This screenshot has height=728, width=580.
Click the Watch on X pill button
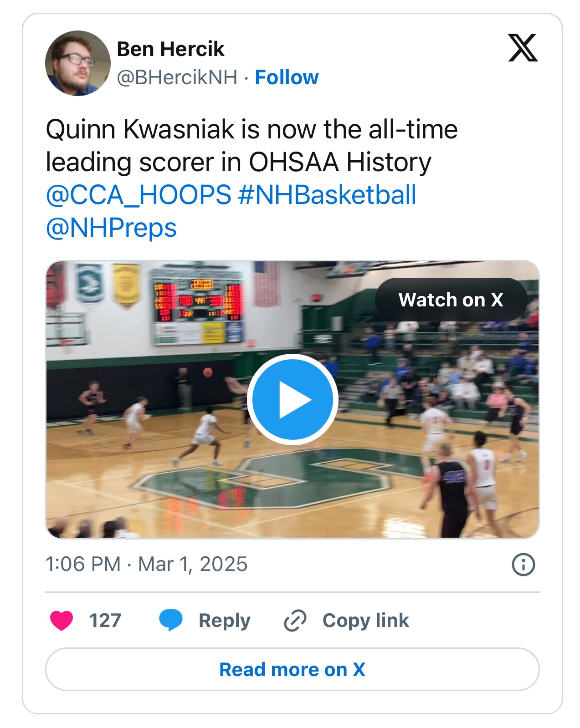tap(452, 300)
